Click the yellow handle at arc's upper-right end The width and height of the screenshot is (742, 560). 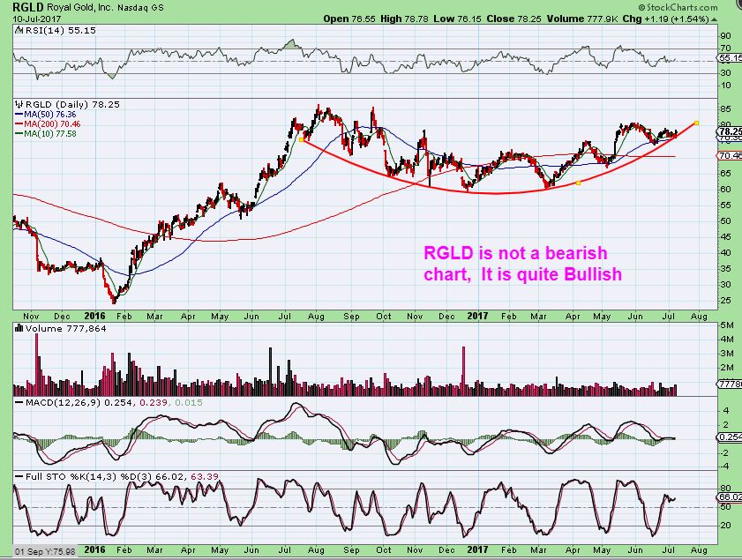coord(696,123)
